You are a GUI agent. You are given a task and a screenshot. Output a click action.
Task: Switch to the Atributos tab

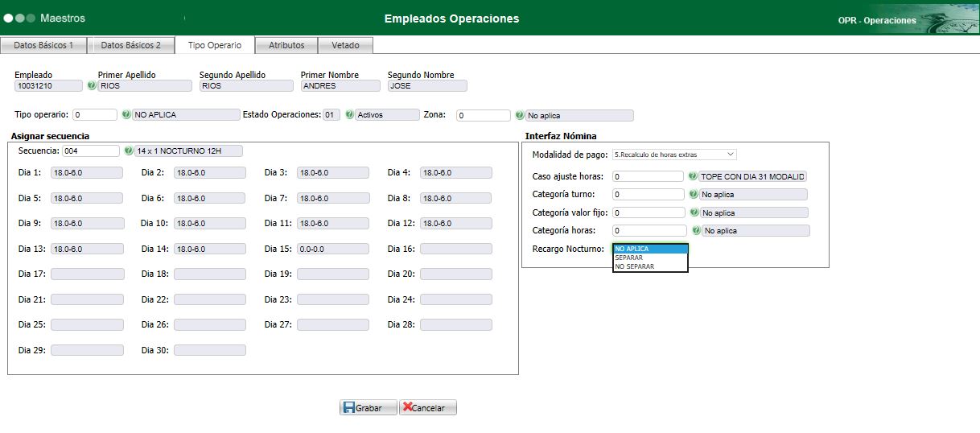tap(286, 45)
